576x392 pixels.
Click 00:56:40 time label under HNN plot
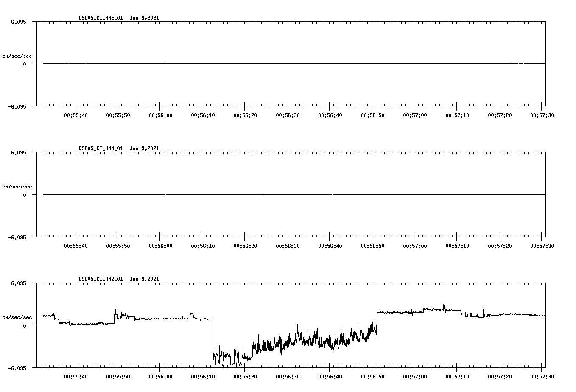click(x=330, y=246)
